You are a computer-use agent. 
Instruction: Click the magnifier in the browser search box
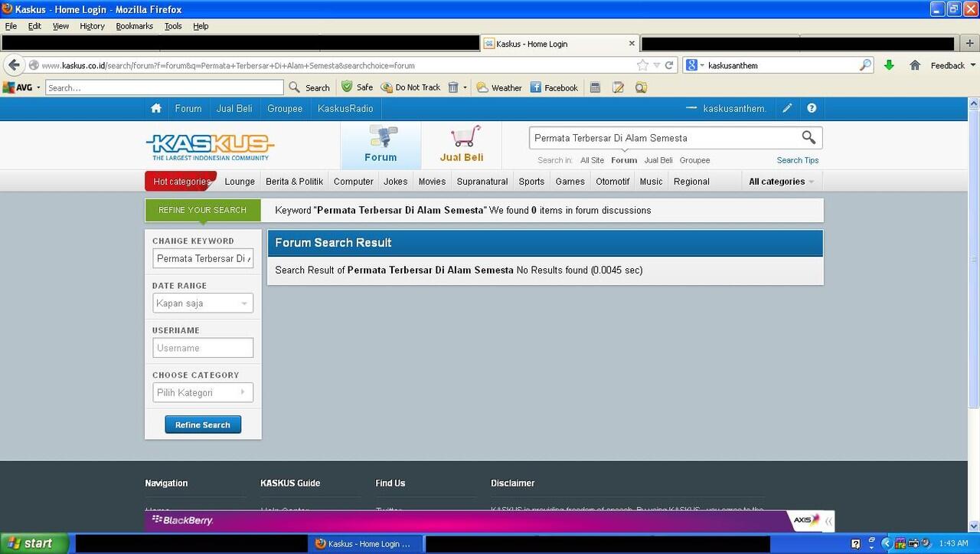865,65
